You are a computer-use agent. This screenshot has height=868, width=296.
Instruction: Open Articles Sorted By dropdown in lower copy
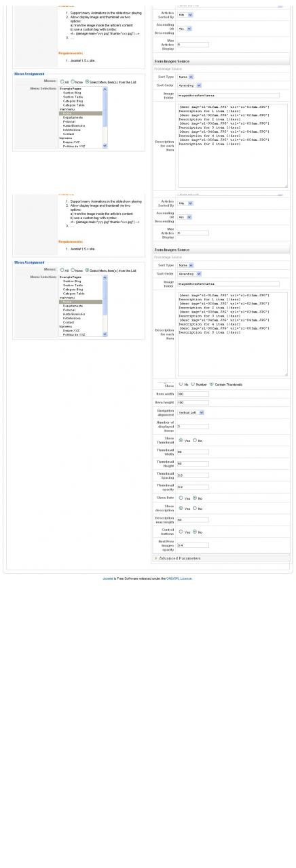[185, 203]
